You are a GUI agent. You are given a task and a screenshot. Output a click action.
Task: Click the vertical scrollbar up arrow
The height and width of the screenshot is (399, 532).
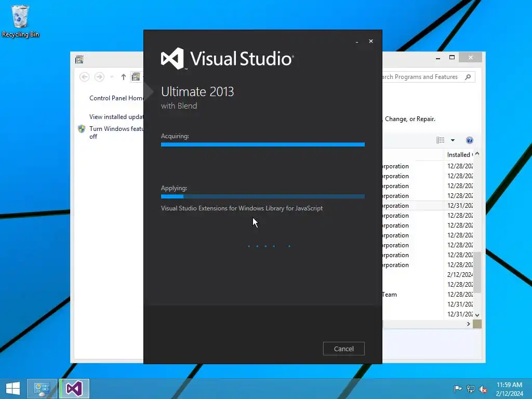pyautogui.click(x=477, y=154)
